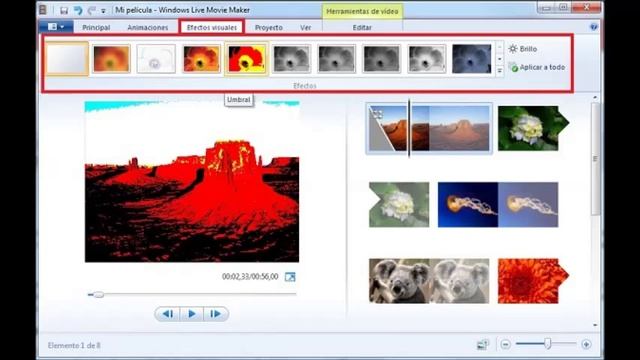Viewport: 640px width, 360px height.
Task: Select the hydrangea clip on dark green leaves
Action: click(533, 128)
